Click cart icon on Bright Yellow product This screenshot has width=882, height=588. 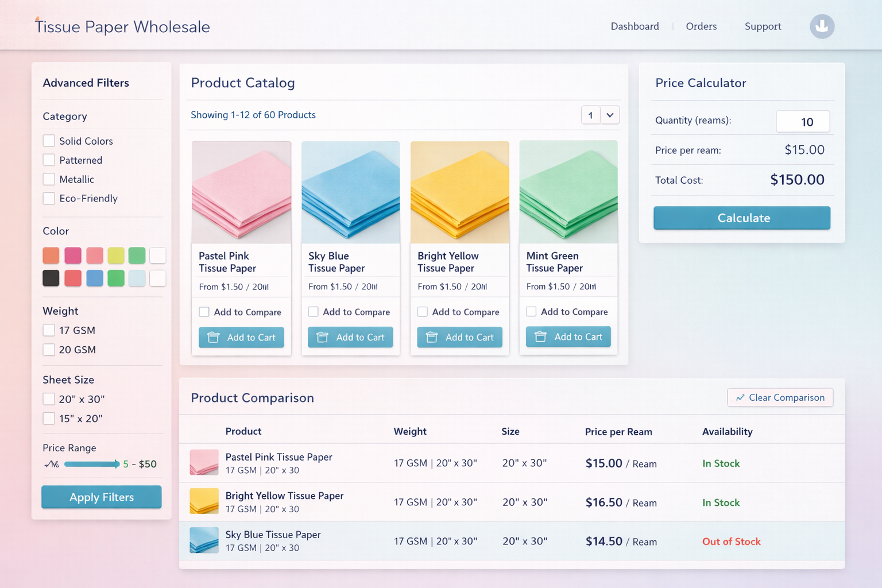(432, 338)
